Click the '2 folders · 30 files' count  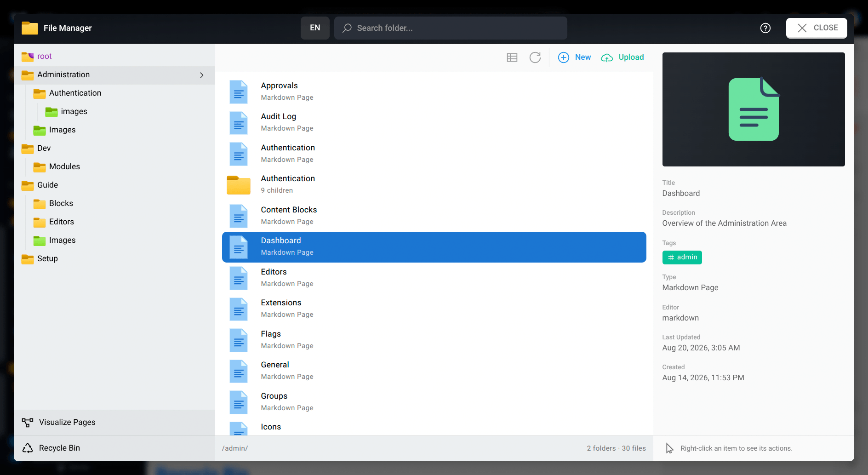[616, 448]
